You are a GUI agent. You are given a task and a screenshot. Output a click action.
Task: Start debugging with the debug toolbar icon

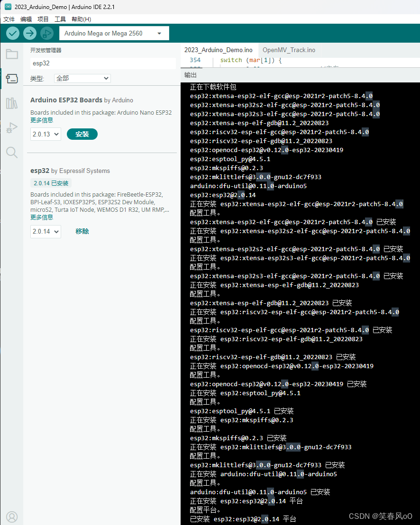[x=47, y=33]
